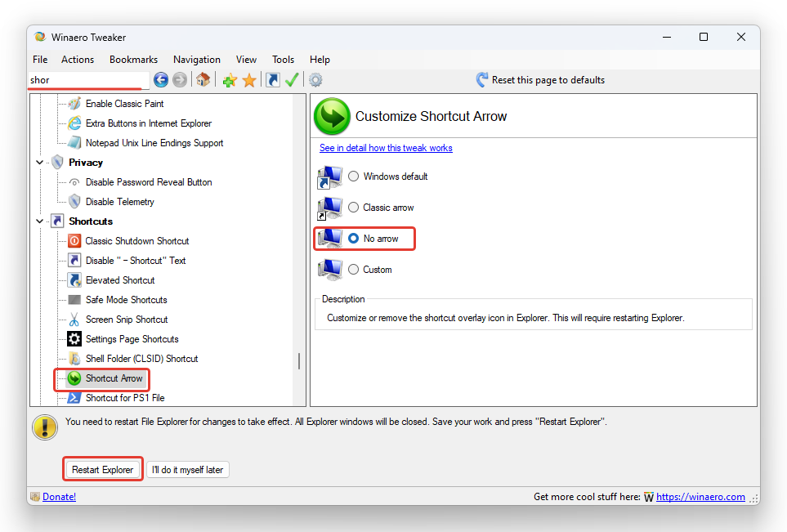The height and width of the screenshot is (532, 787).
Task: Click the grey forward navigation arrow
Action: pos(180,80)
